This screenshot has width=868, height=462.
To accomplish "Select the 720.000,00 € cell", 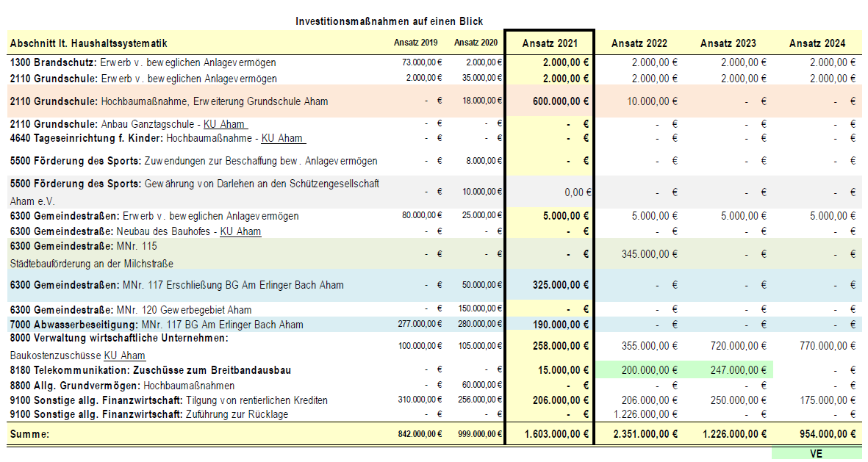I will pos(739,346).
